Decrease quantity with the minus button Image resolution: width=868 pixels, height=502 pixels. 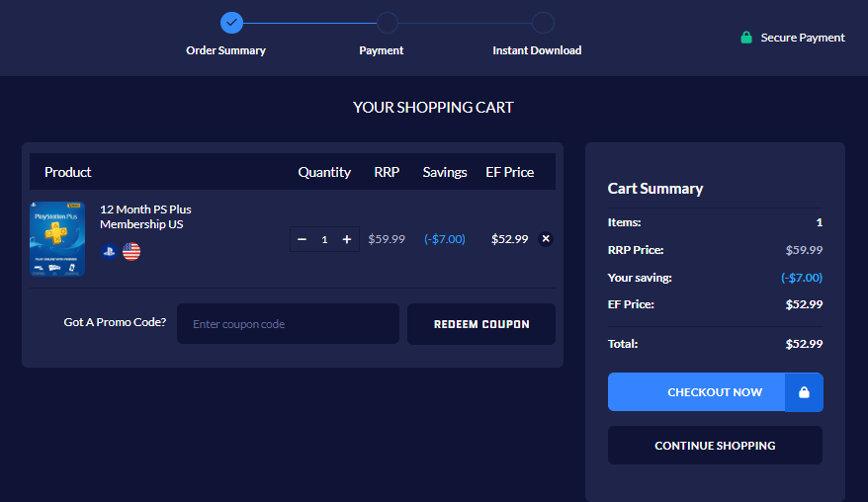pos(302,239)
